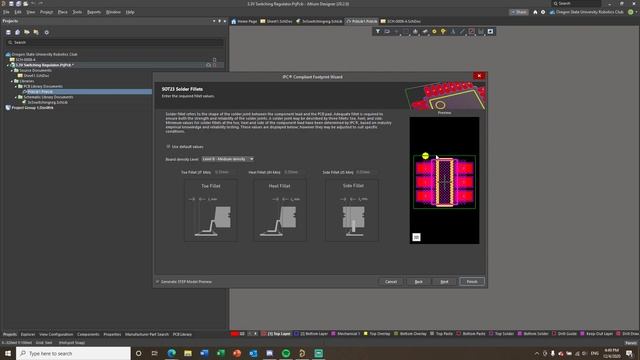The width and height of the screenshot is (640, 360).
Task: Collapse the Libraries tree folder
Action: (12, 81)
